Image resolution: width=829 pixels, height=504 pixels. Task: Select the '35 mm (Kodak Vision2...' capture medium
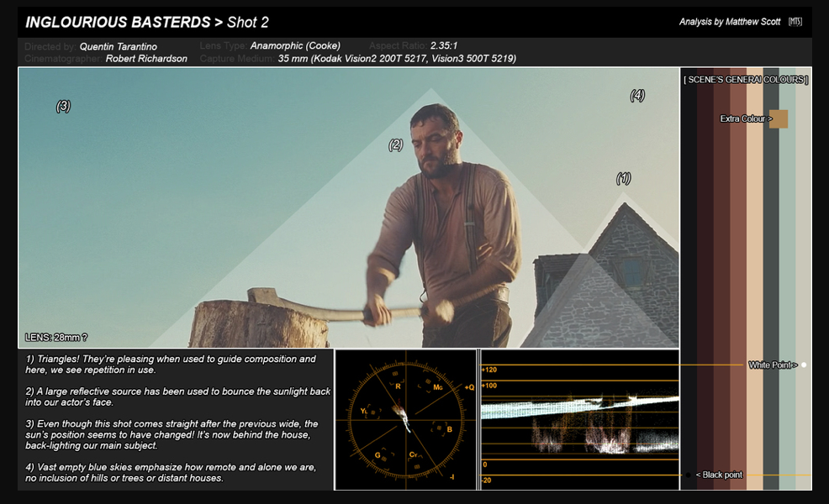tap(397, 59)
